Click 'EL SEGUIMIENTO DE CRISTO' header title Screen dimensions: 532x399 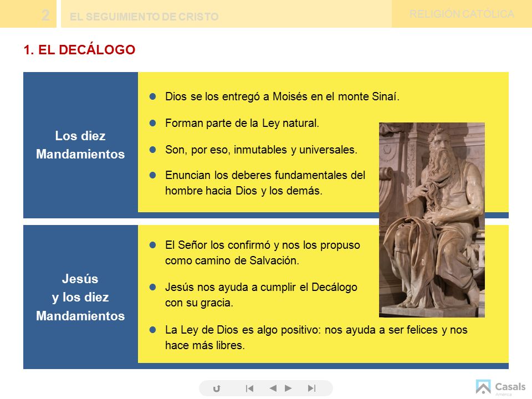tap(144, 17)
